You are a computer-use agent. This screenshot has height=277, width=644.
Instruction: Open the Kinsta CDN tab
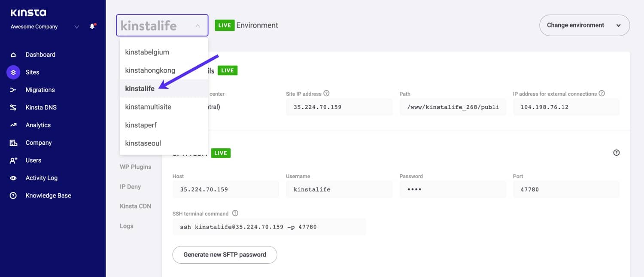coord(135,206)
